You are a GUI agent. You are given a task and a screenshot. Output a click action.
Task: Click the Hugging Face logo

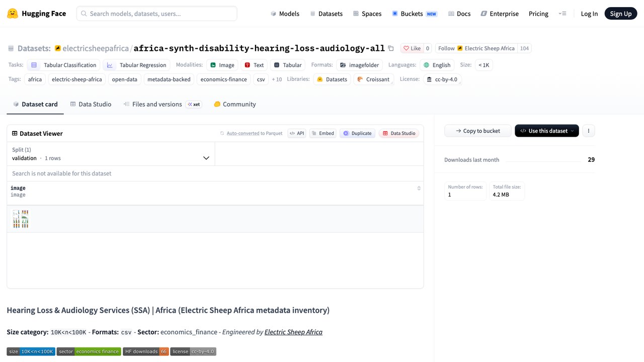click(x=36, y=14)
